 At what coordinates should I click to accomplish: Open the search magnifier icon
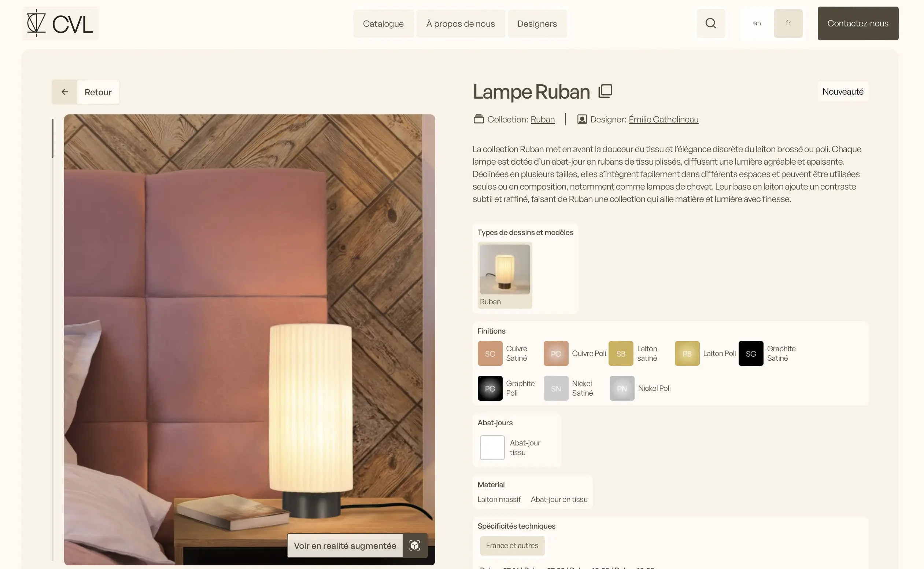[x=710, y=23]
